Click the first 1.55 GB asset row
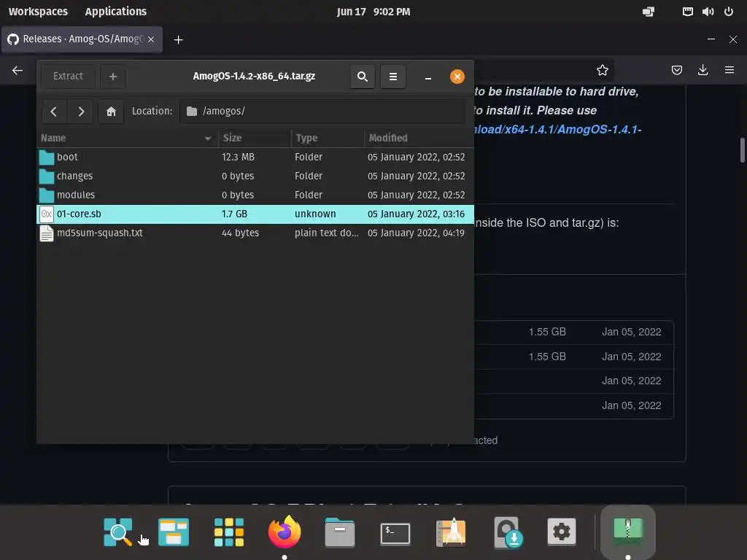Screen dimensions: 747x560 coord(573,332)
